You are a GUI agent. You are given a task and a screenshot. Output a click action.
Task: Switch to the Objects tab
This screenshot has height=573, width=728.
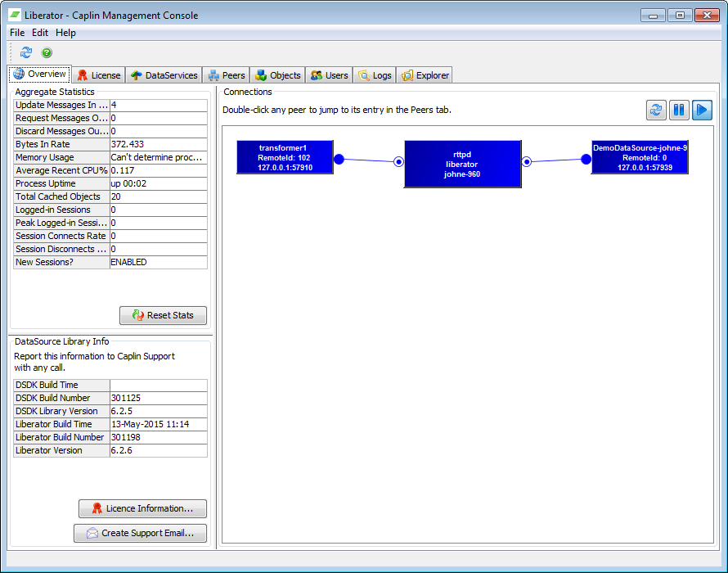[x=278, y=75]
